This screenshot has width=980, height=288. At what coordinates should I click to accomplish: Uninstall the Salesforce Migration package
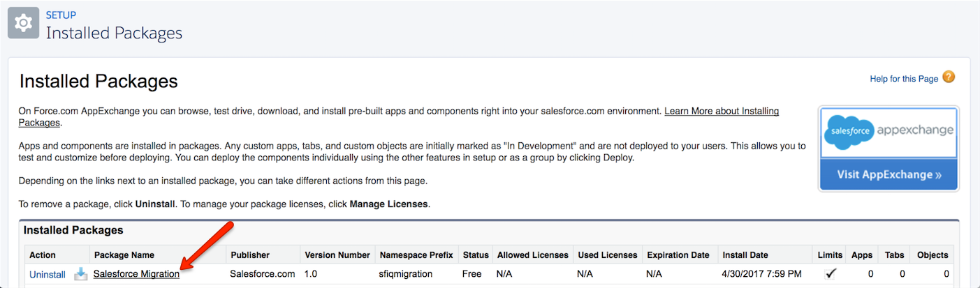tap(47, 275)
